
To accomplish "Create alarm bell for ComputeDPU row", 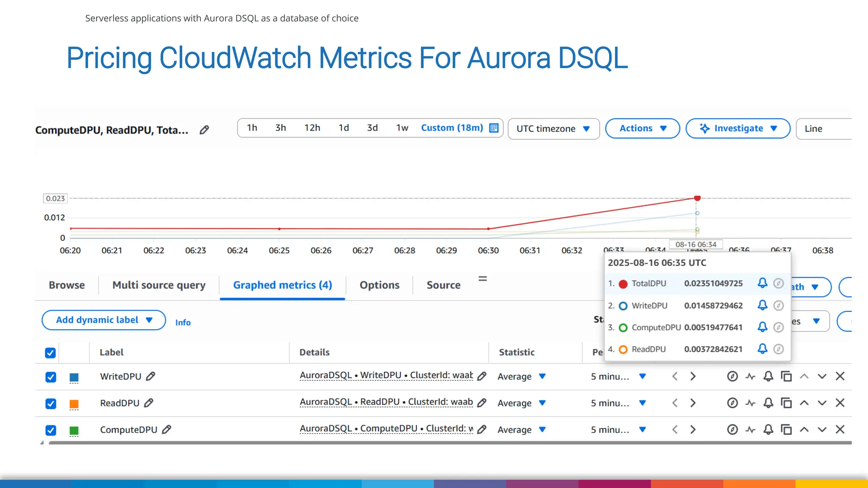I will point(768,430).
